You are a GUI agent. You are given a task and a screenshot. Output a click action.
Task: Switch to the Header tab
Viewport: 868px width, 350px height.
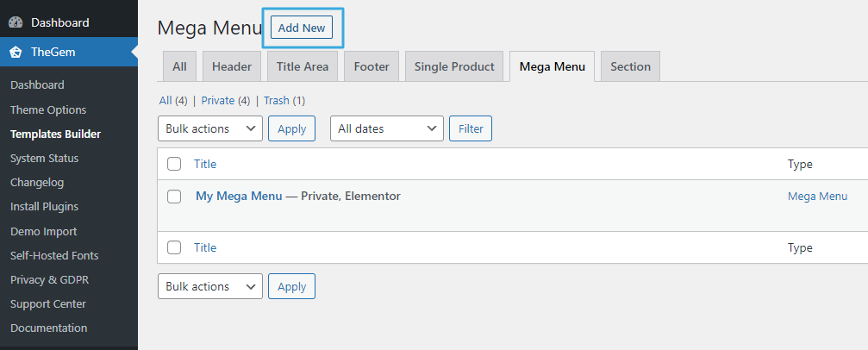231,66
